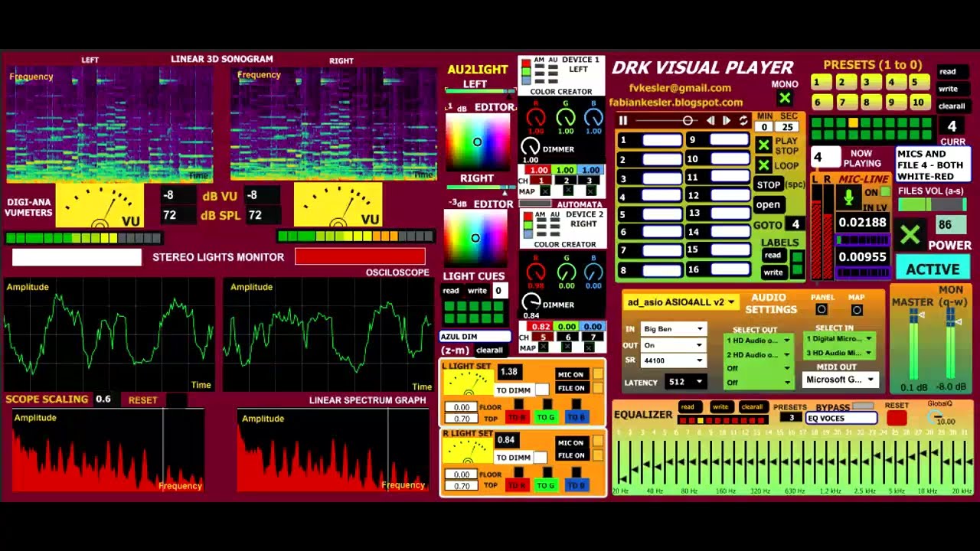Pick a color in the RIGHT editor color field
The width and height of the screenshot is (980, 551).
click(x=475, y=239)
